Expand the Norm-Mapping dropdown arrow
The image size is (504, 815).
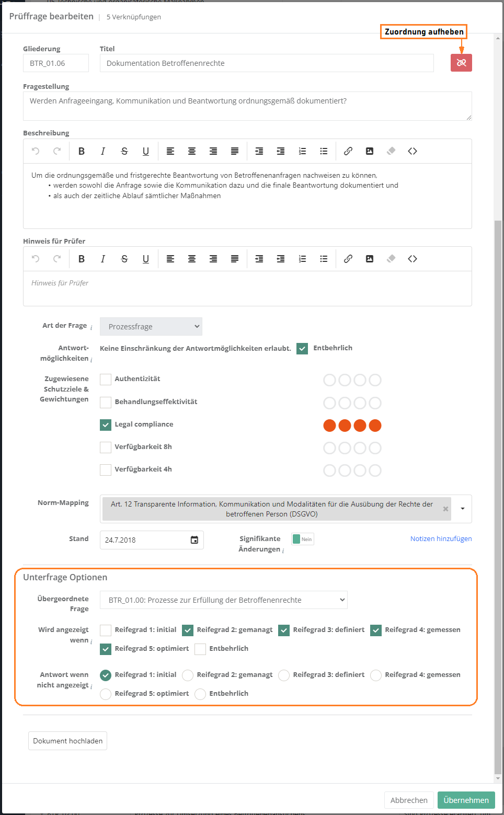pos(463,509)
